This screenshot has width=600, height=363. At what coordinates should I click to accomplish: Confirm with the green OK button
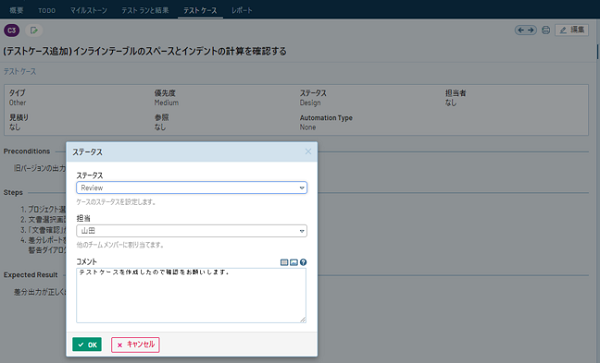pos(87,344)
